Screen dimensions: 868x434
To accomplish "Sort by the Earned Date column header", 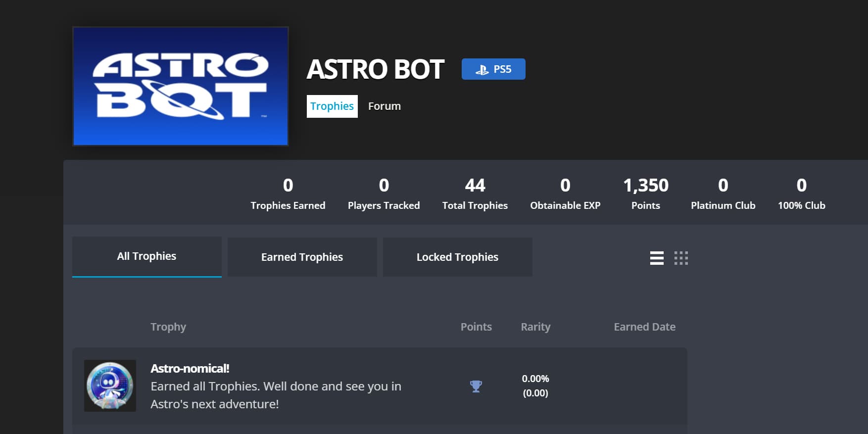I will click(x=645, y=327).
